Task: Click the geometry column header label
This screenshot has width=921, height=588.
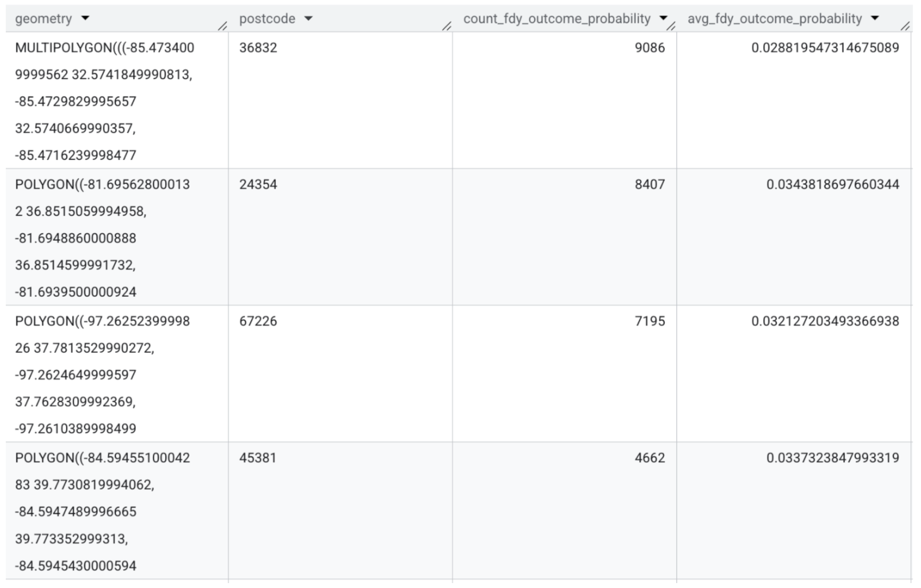Action: (x=44, y=19)
